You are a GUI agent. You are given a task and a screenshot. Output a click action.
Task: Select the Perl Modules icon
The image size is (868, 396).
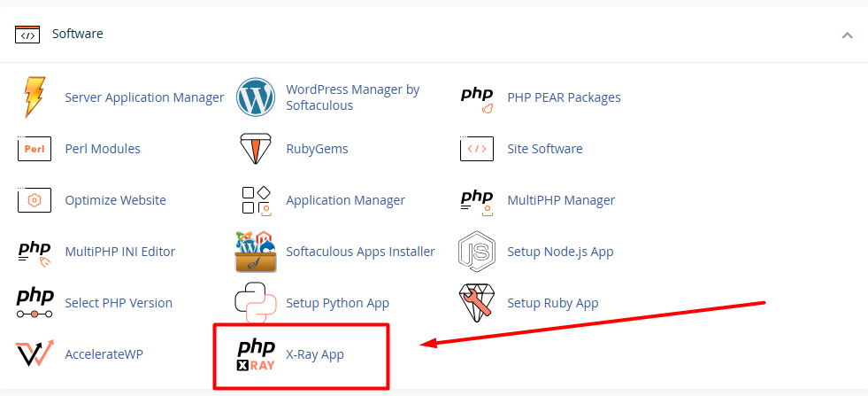tap(35, 149)
